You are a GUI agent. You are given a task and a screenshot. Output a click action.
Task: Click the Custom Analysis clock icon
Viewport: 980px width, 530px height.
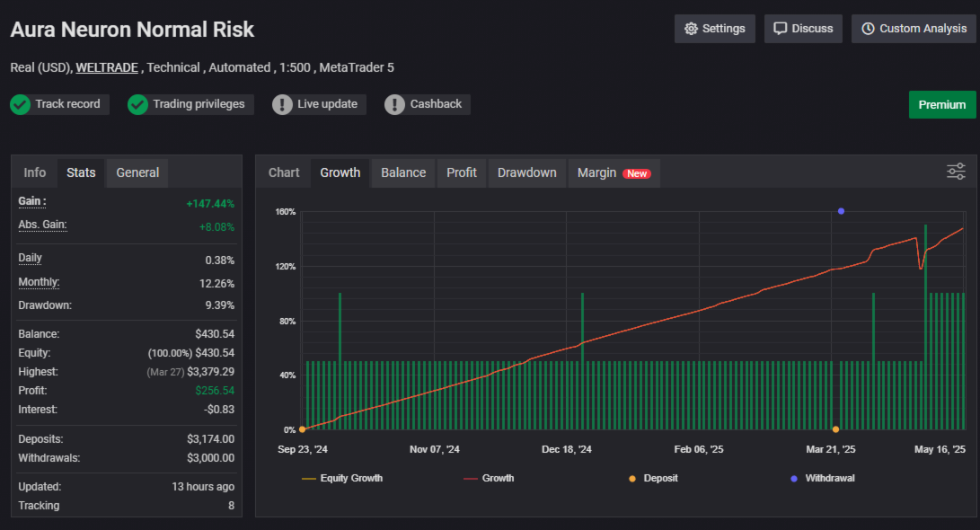[x=868, y=29]
